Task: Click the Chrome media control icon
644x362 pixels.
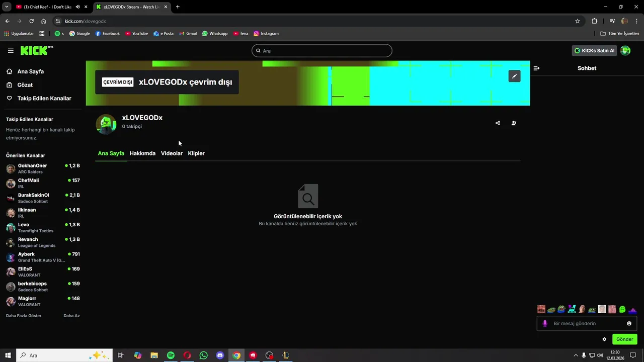Action: point(612,21)
